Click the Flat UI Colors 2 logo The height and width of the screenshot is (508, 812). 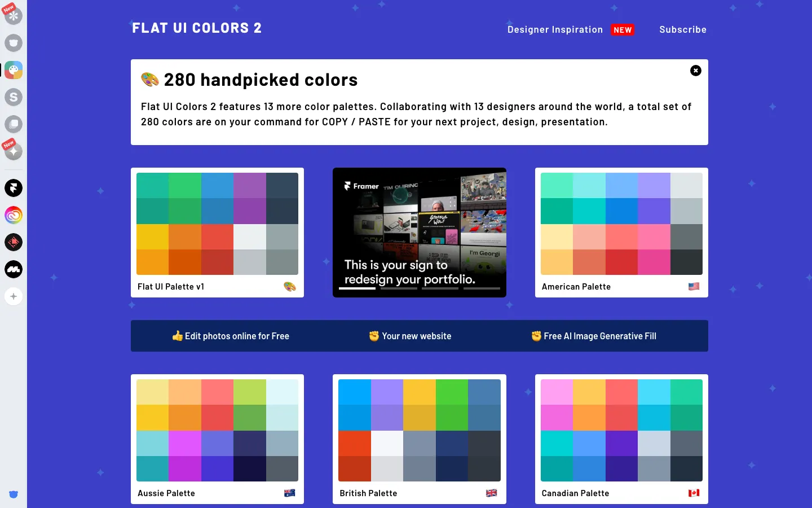pyautogui.click(x=197, y=28)
